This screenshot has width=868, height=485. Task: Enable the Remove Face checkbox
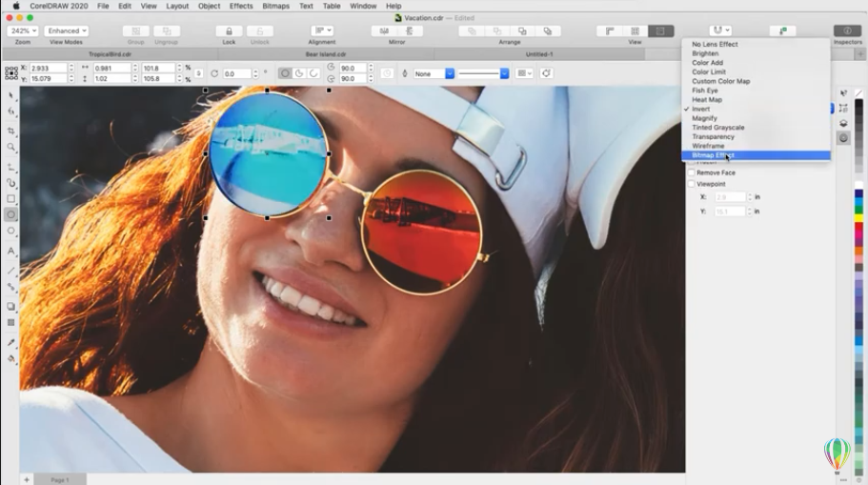(x=692, y=172)
